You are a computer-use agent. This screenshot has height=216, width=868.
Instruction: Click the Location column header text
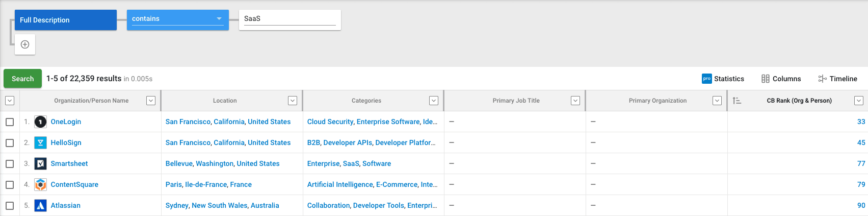[225, 101]
